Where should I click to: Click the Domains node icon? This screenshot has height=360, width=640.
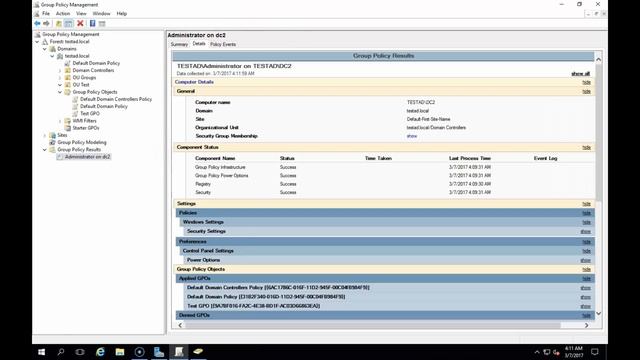click(53, 49)
